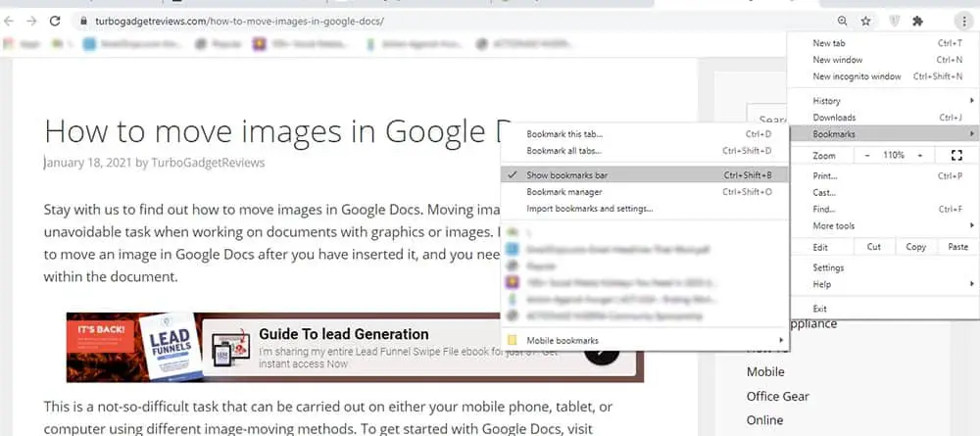Click the shield extension icon in the toolbar
The width and height of the screenshot is (980, 436).
click(895, 22)
